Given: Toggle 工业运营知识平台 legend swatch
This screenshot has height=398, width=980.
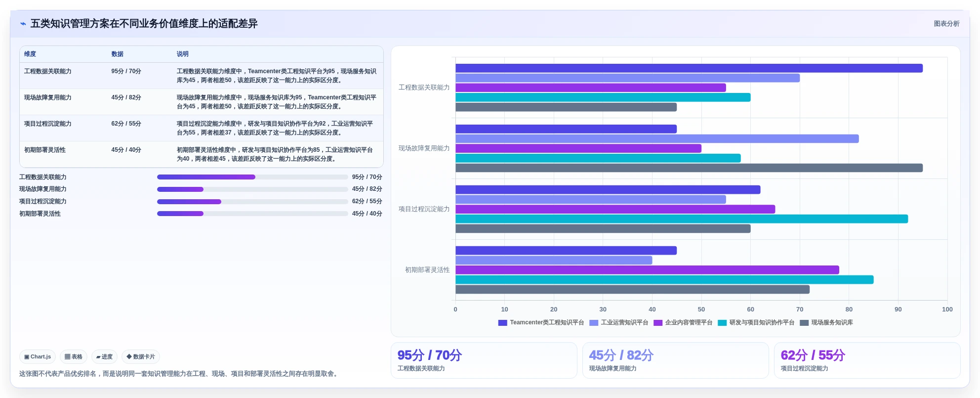Looking at the screenshot, I should click(594, 323).
